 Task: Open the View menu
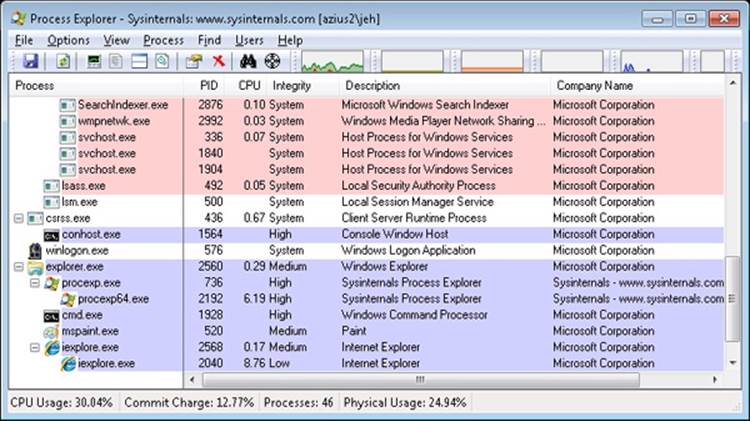116,40
